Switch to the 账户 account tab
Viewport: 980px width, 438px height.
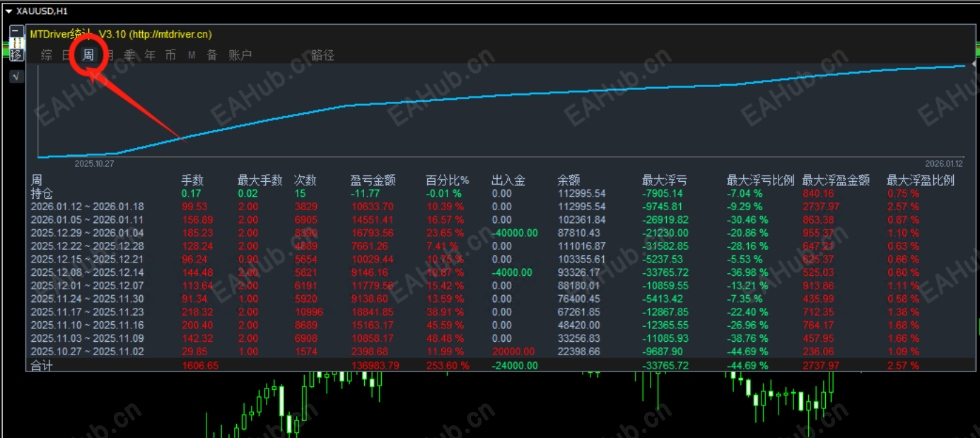(240, 55)
